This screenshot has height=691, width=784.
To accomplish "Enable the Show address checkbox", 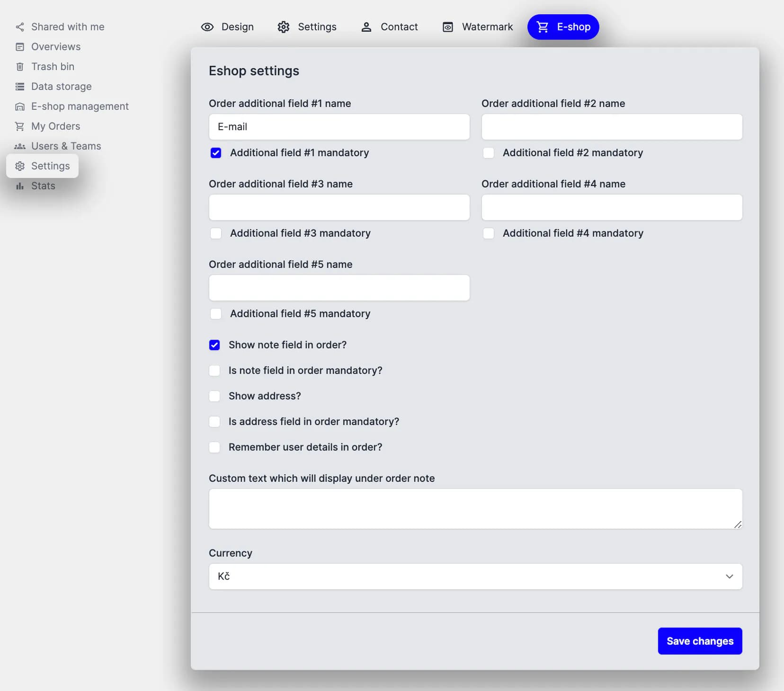I will coord(214,396).
